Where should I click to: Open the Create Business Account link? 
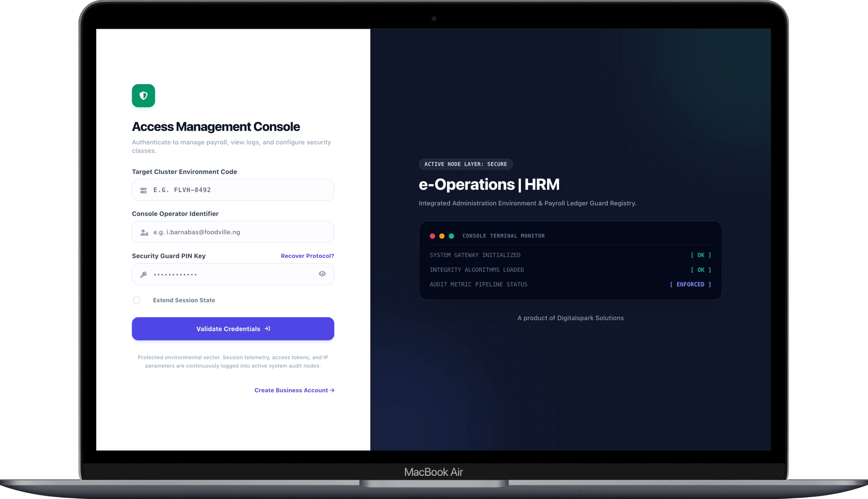click(x=294, y=390)
